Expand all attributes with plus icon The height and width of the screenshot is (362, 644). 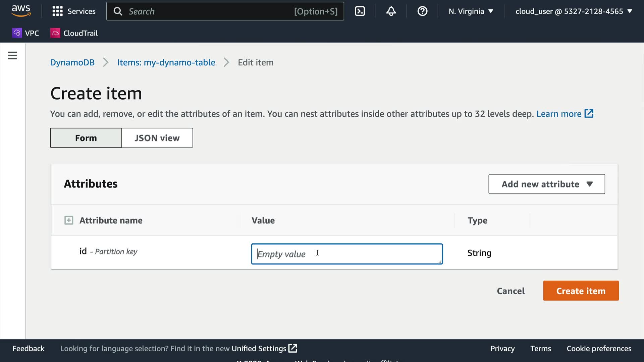pyautogui.click(x=69, y=221)
